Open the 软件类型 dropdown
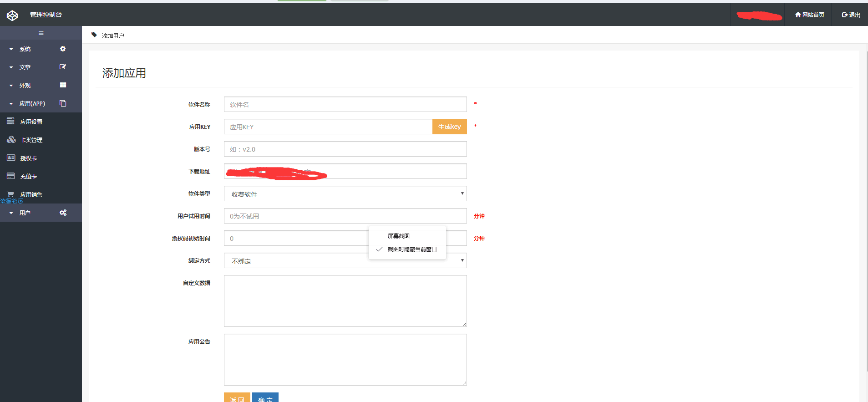Image resolution: width=868 pixels, height=402 pixels. pos(345,193)
